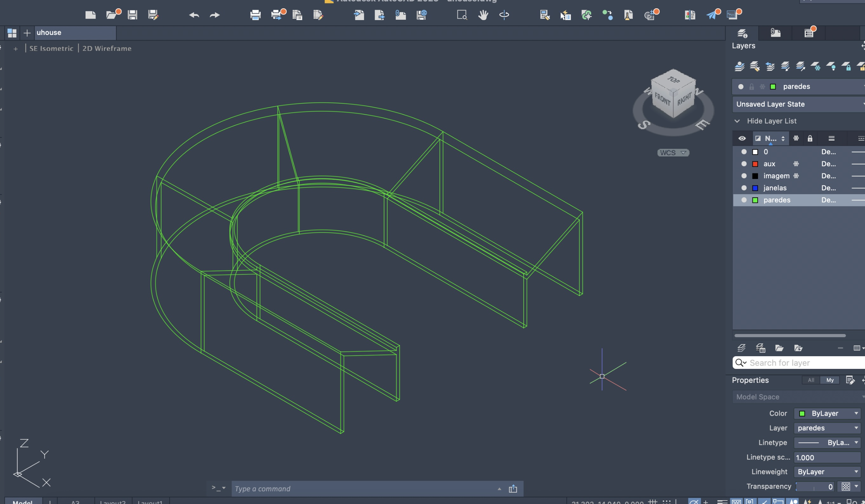Toggle visibility of janelas layer

[x=744, y=188]
